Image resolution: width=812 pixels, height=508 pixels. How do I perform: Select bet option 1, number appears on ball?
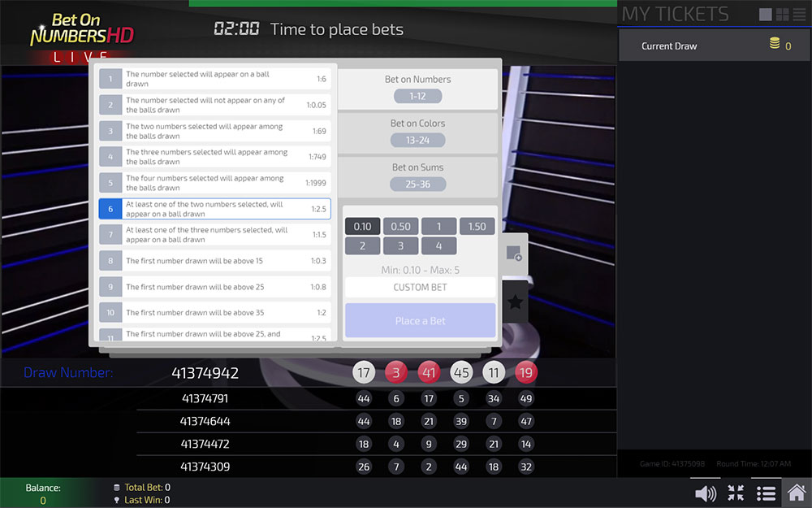pos(214,79)
